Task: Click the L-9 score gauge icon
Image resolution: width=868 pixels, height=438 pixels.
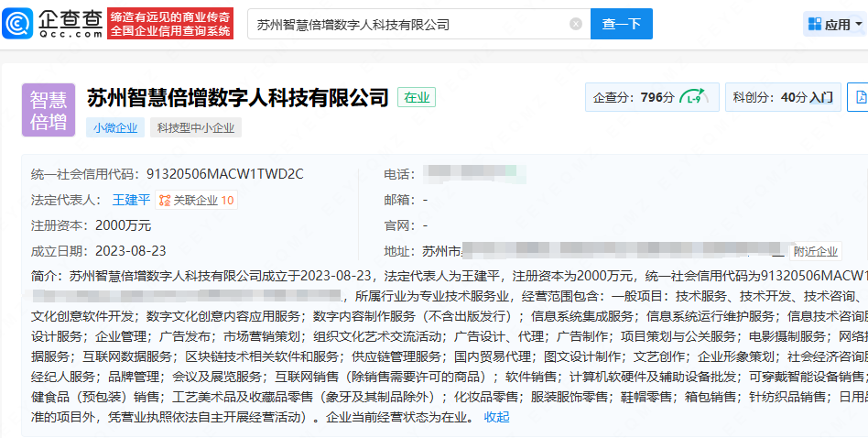Action: click(694, 97)
